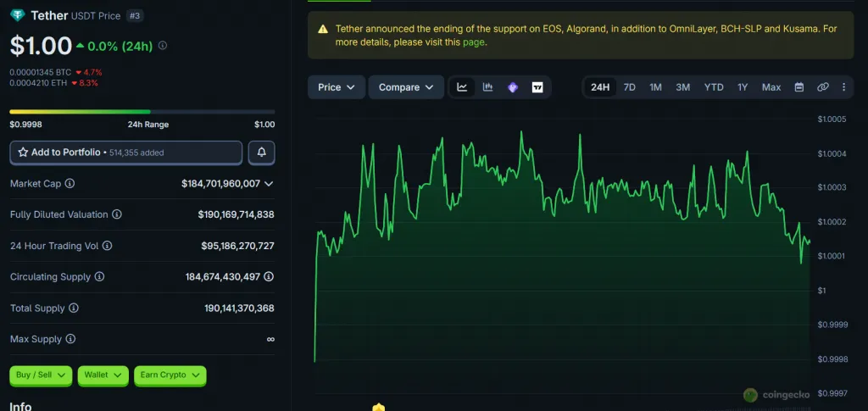
Task: Select the 3M time range
Action: [x=682, y=86]
